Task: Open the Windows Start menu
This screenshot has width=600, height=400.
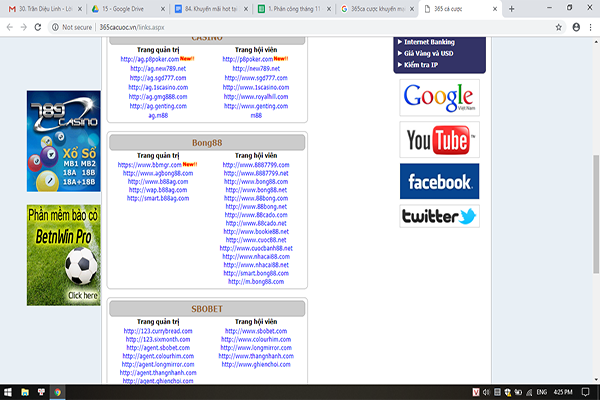Action: pyautogui.click(x=8, y=392)
